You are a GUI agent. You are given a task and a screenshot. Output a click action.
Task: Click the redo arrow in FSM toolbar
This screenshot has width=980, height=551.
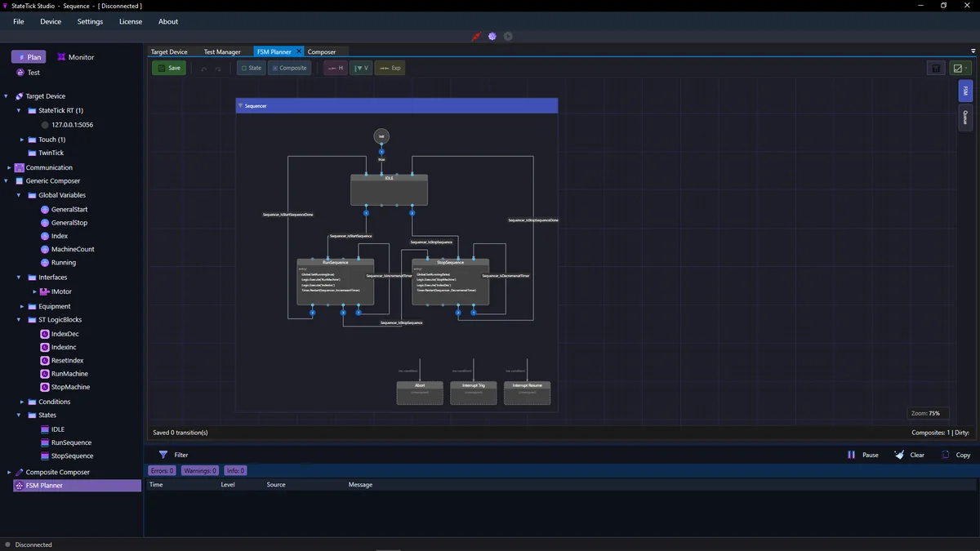coord(218,69)
